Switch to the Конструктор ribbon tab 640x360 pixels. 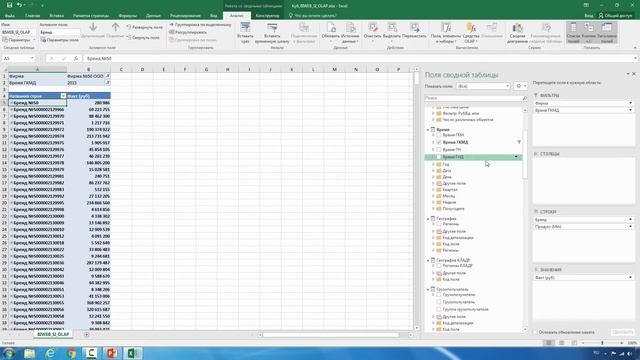tap(267, 16)
